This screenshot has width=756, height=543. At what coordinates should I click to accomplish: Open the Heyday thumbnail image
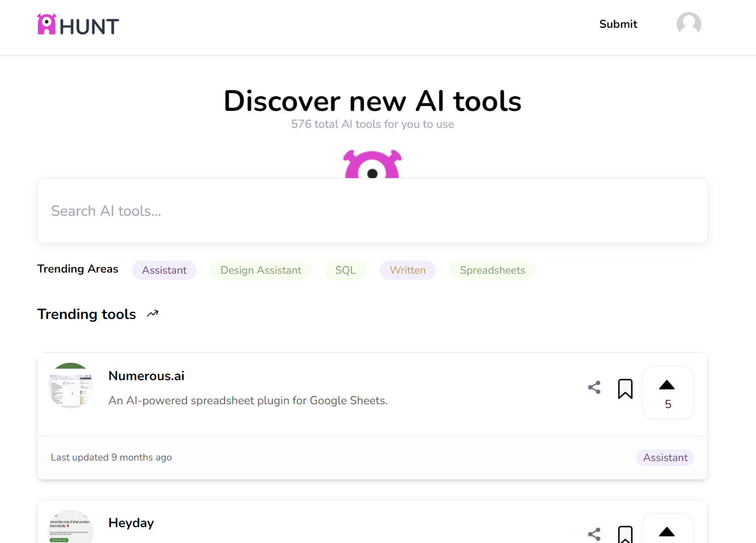click(71, 527)
